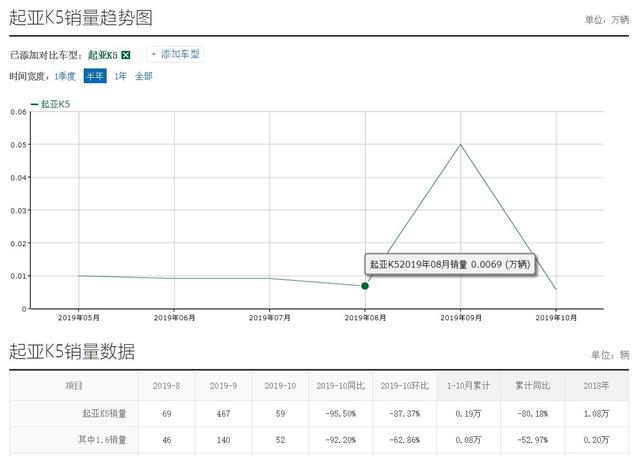Click the 2019-10环比 column header
Screen dimensions: 640x456
pos(404,386)
